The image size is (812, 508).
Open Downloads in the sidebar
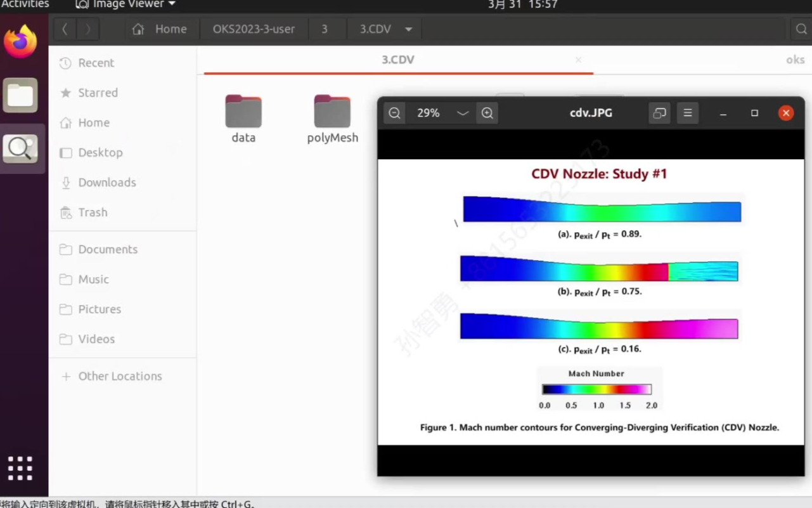(106, 183)
